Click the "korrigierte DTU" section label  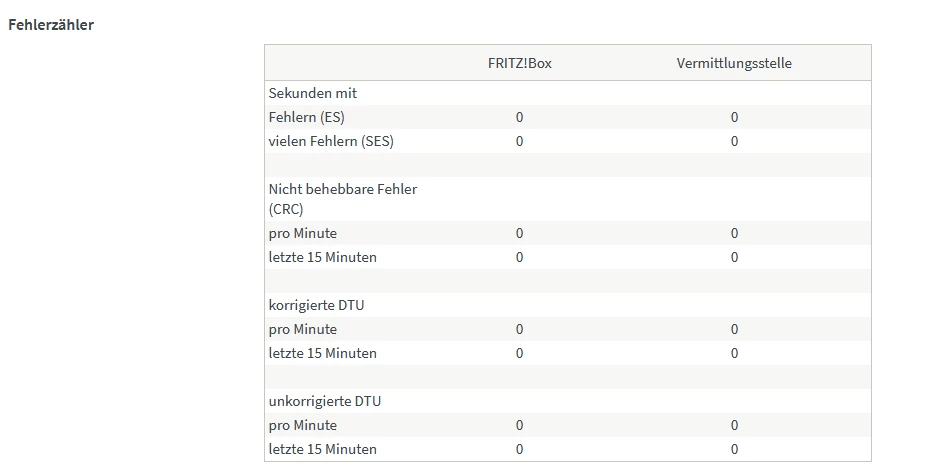[x=316, y=305]
